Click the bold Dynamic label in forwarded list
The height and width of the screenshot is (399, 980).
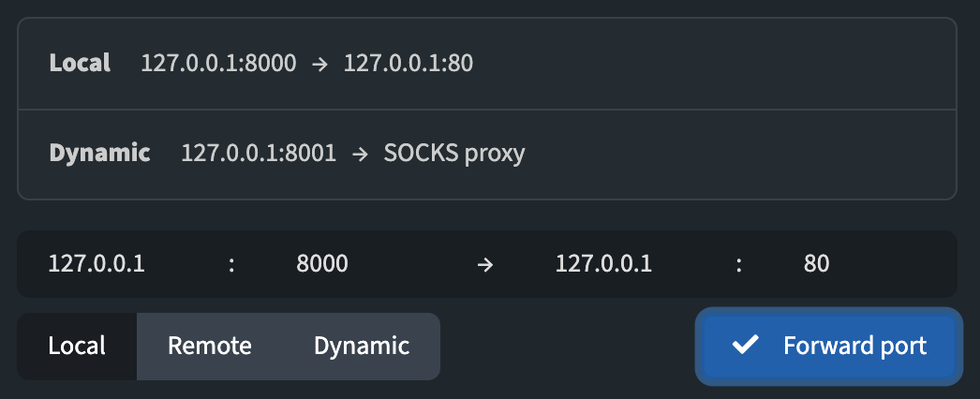click(100, 153)
